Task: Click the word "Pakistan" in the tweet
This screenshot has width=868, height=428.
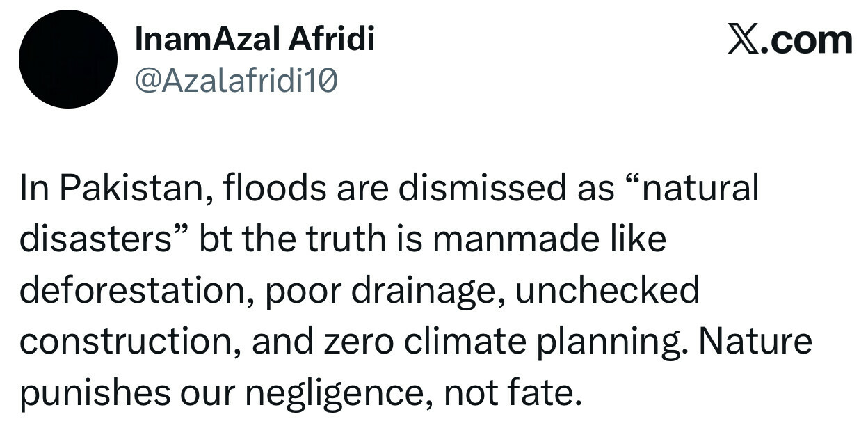Action: [x=138, y=188]
